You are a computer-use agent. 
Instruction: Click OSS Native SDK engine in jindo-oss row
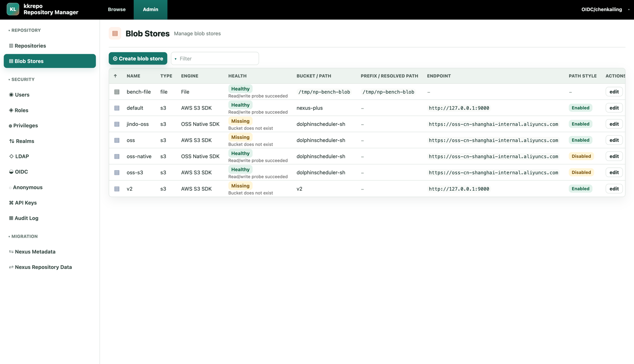(x=200, y=124)
